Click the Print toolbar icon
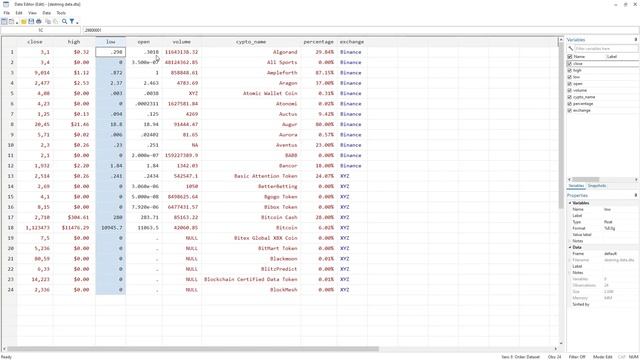The image size is (640, 360). [39, 21]
